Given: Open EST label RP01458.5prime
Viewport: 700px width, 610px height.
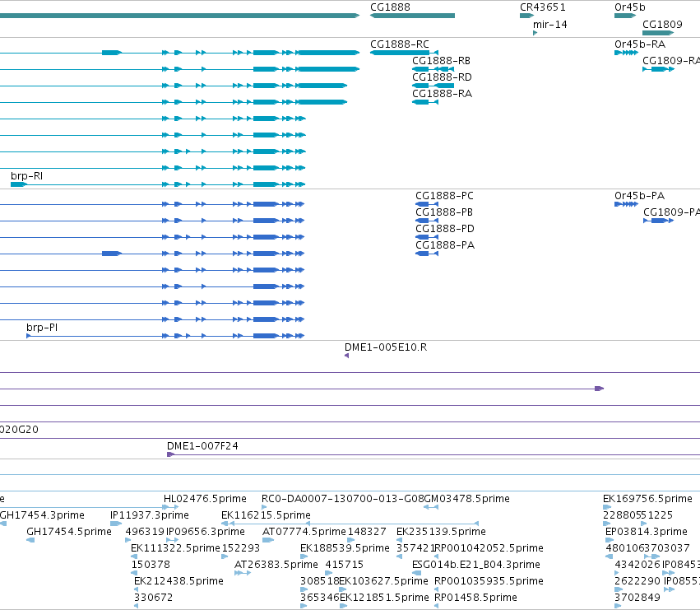Looking at the screenshot, I should pyautogui.click(x=476, y=598).
